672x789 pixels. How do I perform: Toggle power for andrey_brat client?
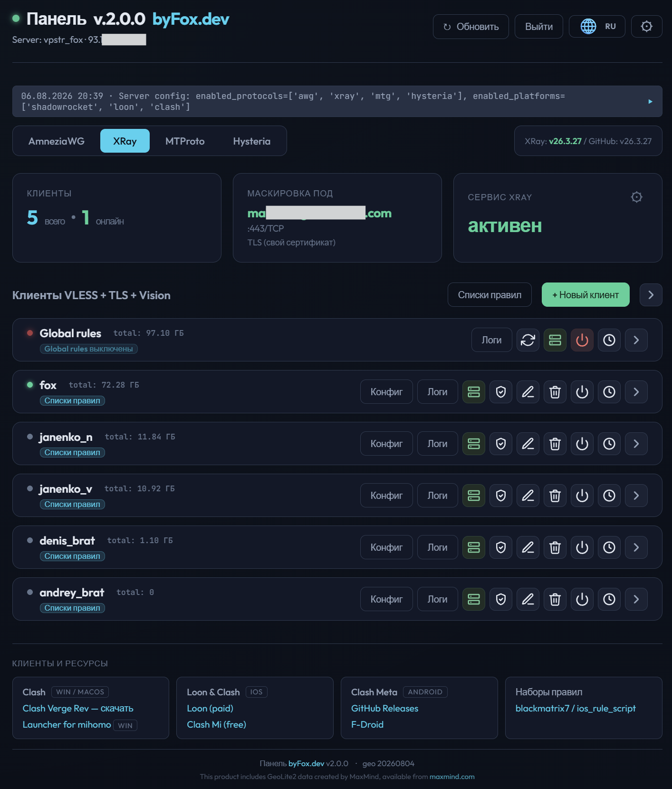click(582, 599)
